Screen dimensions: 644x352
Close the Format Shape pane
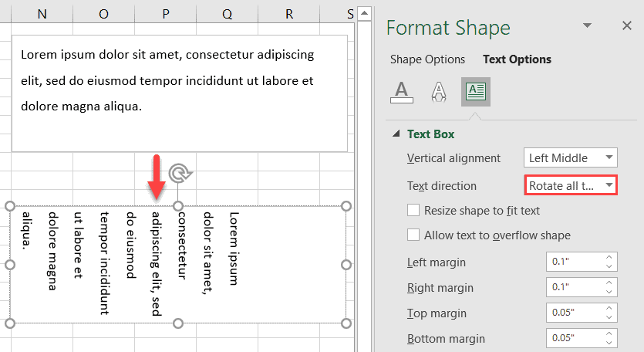pyautogui.click(x=626, y=26)
